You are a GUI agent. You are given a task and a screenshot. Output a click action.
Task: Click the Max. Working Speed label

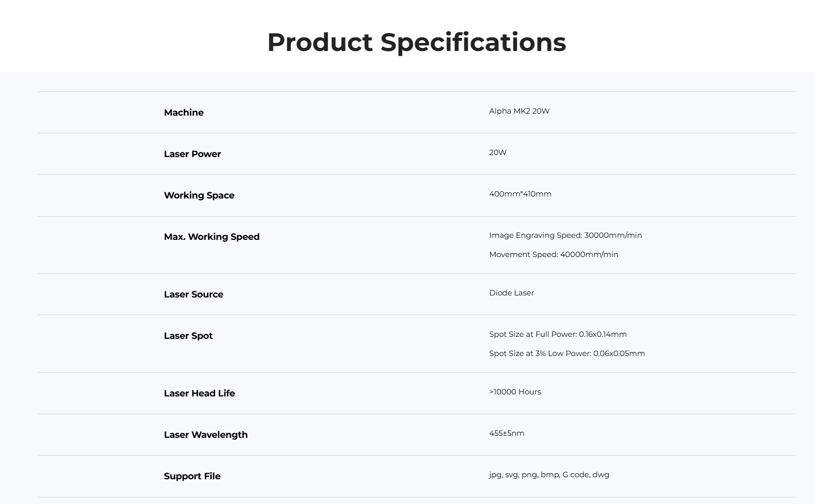pos(211,237)
